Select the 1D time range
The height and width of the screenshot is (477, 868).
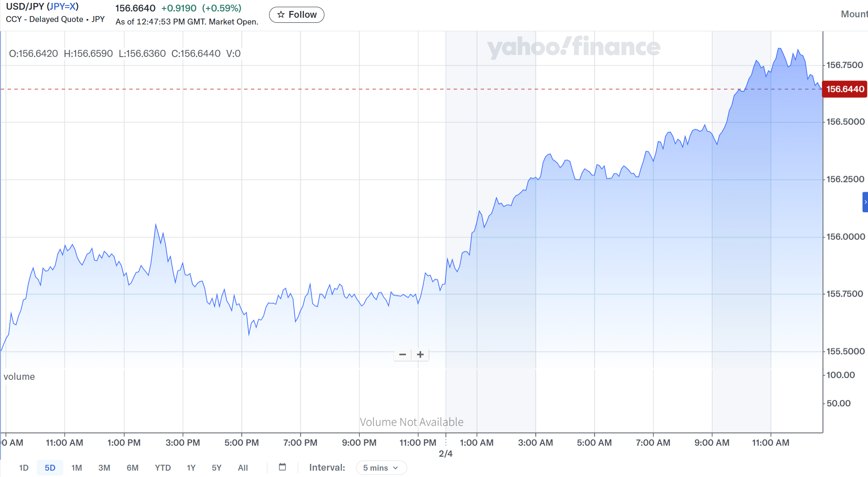tap(24, 468)
